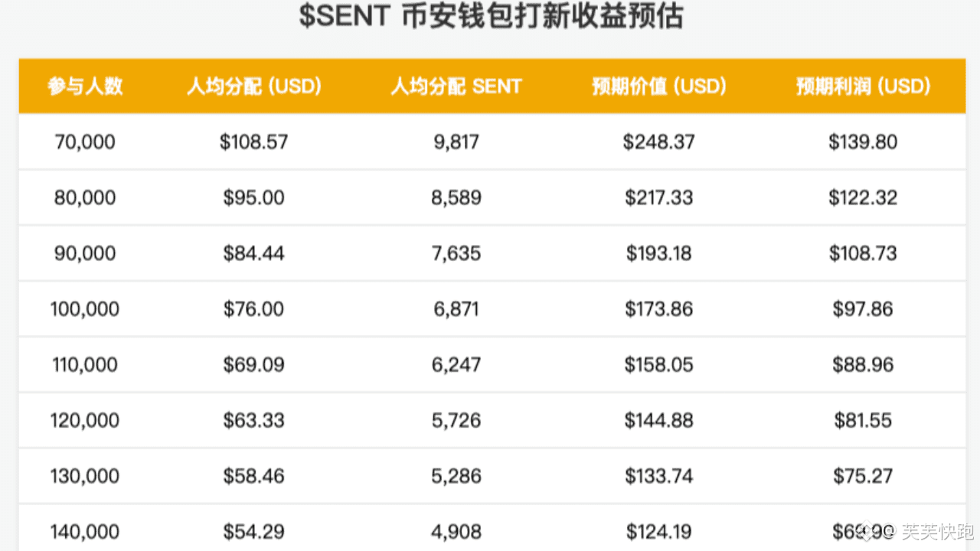Click the 130,000 participants cell
980x551 pixels.
coord(85,476)
